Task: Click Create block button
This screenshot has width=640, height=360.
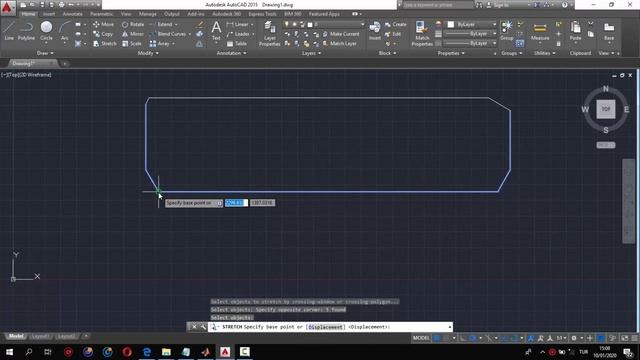Action: coord(396,24)
